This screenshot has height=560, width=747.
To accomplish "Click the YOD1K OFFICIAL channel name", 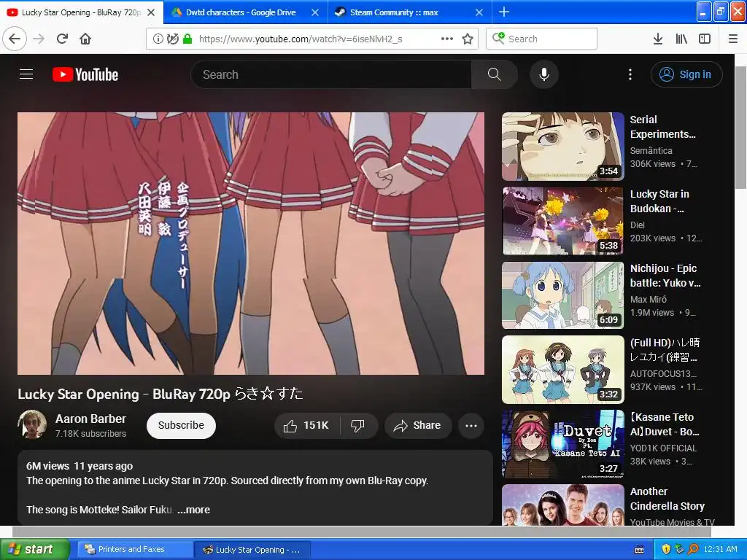I will pos(663,448).
